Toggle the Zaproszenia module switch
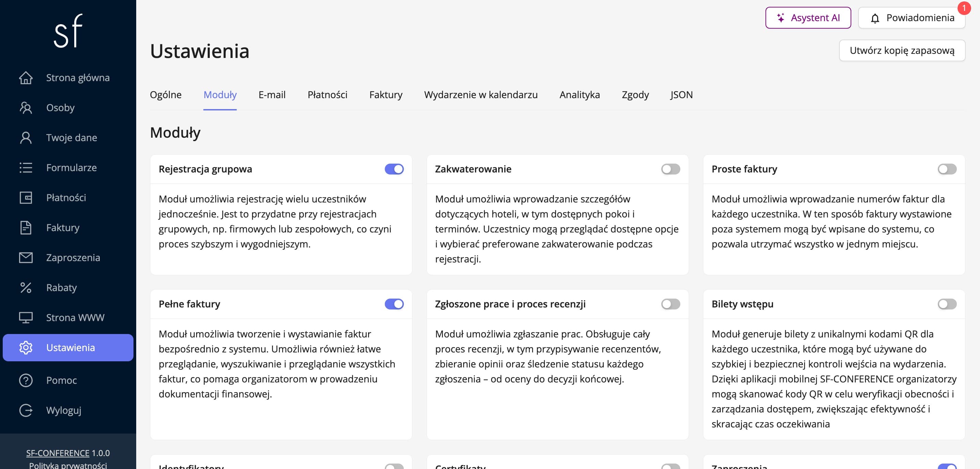 pos(947,466)
